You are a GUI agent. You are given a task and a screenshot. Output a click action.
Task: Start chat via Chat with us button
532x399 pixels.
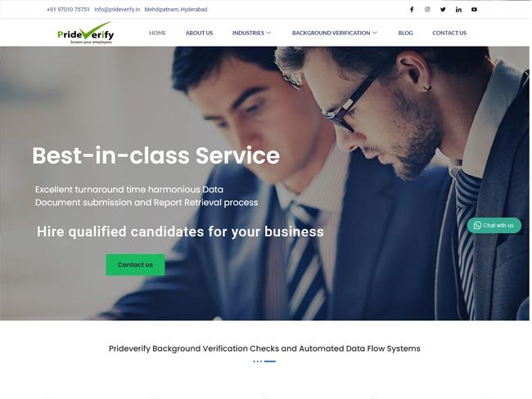pyautogui.click(x=494, y=226)
